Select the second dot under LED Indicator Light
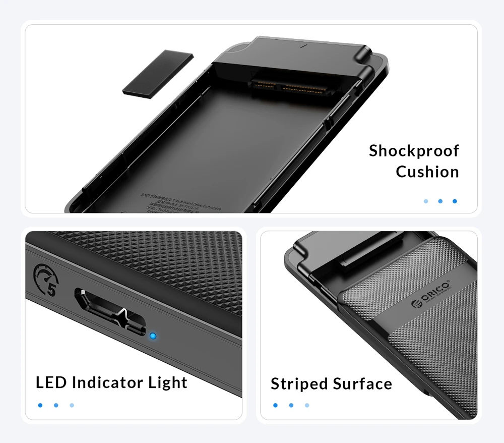 (56, 405)
